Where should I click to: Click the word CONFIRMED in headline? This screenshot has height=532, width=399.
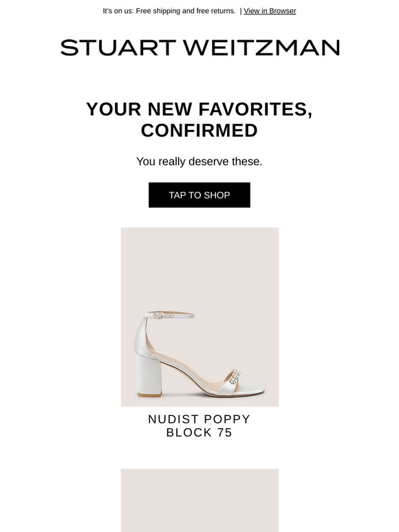pyautogui.click(x=199, y=131)
